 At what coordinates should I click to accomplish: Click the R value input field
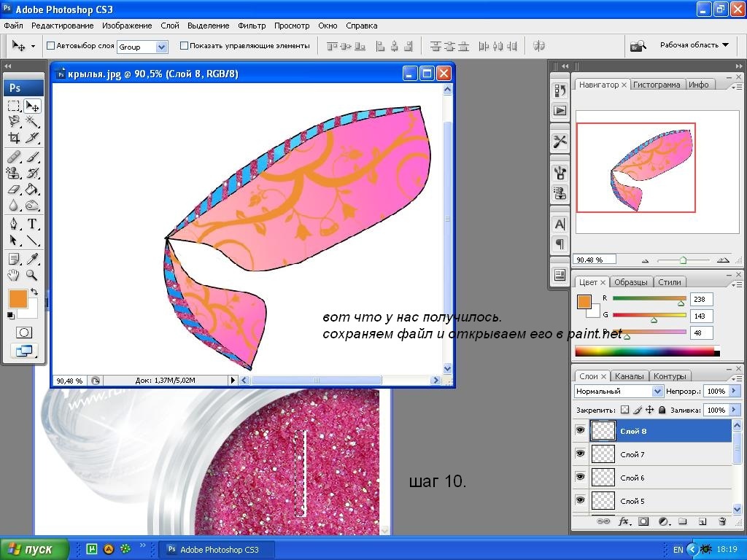[701, 299]
